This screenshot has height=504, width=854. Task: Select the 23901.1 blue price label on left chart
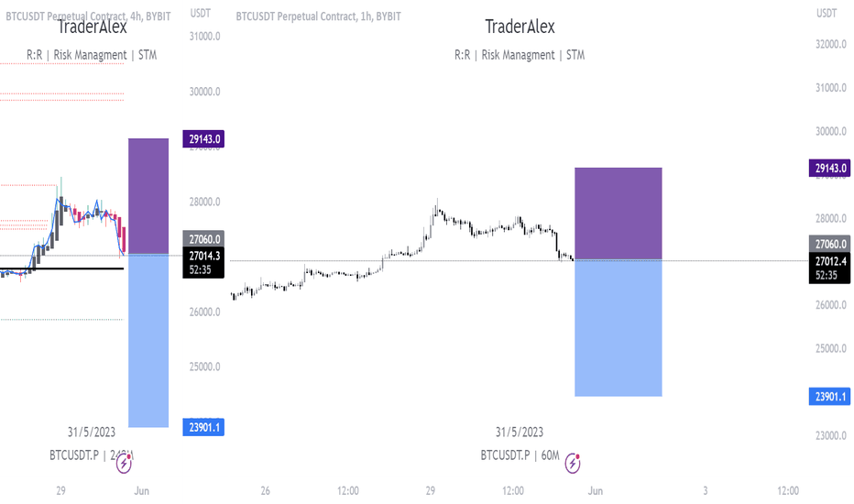tap(203, 427)
